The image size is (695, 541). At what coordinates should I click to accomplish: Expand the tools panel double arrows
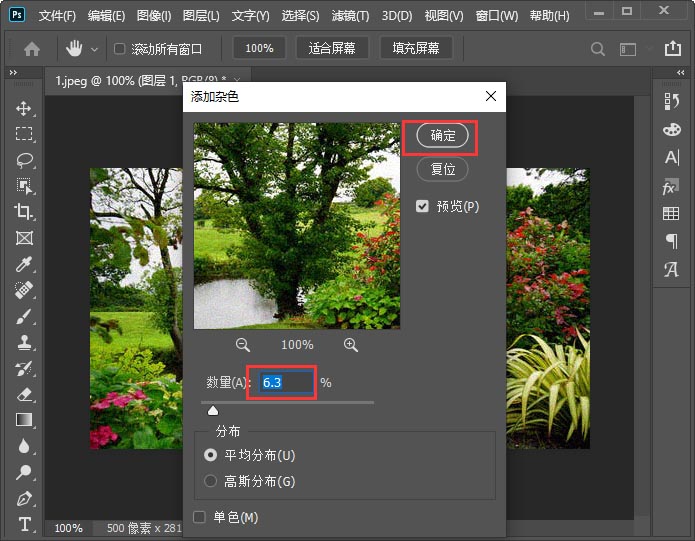(13, 72)
